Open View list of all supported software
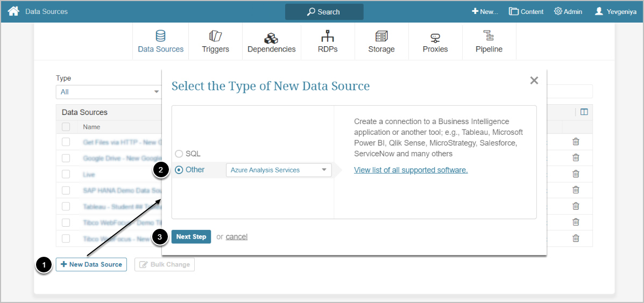This screenshot has height=303, width=644. 411,170
